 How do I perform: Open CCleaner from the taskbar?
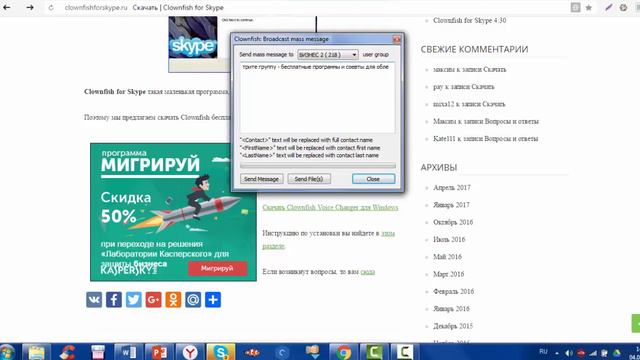click(x=67, y=352)
